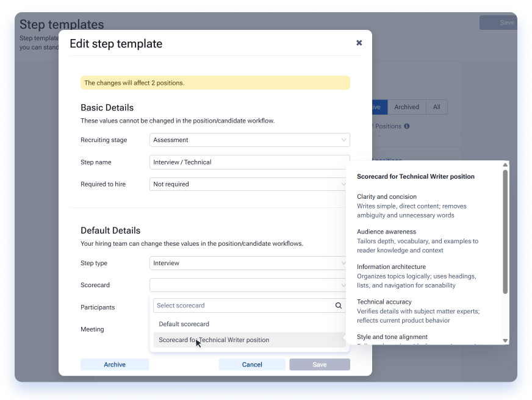Click the Basic Details heading
532x400 pixels.
pos(107,108)
